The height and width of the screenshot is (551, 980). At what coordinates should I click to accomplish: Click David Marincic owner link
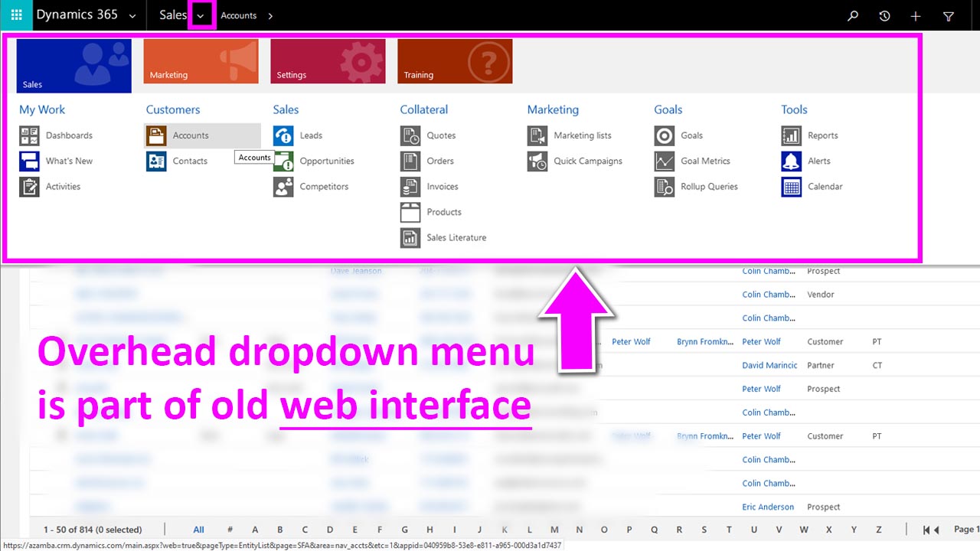(x=769, y=365)
